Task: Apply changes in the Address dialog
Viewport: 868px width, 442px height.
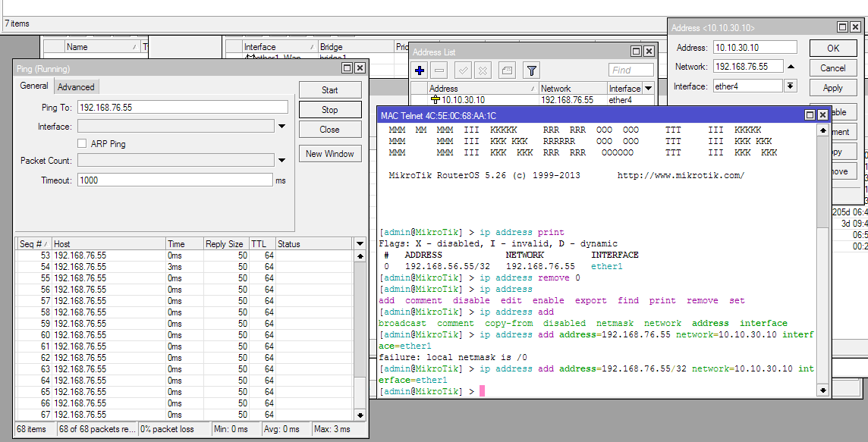Action: 833,86
